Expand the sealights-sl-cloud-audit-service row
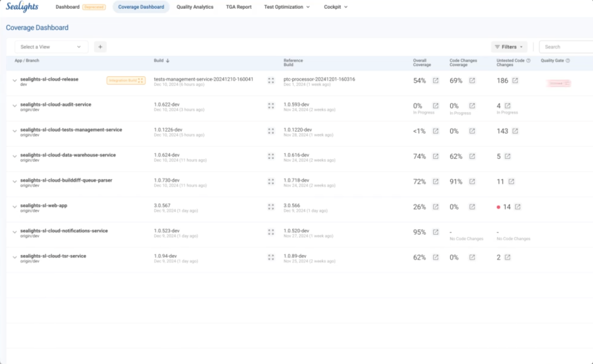Image resolution: width=593 pixels, height=364 pixels. [x=14, y=106]
